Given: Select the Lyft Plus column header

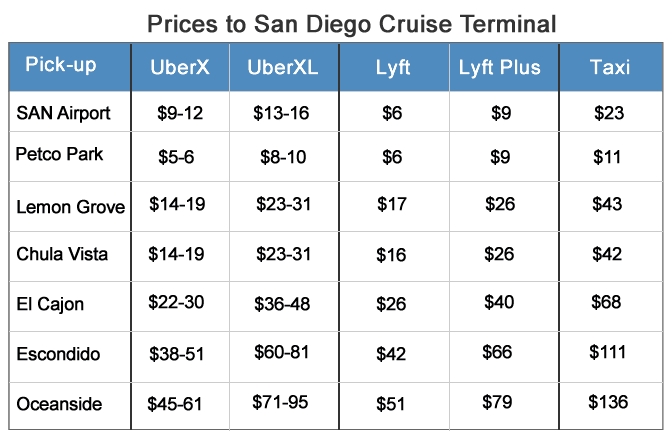Looking at the screenshot, I should [x=499, y=68].
